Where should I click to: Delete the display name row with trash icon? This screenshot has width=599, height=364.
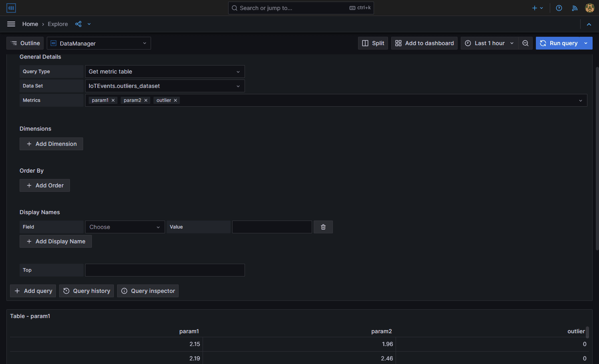coord(323,227)
